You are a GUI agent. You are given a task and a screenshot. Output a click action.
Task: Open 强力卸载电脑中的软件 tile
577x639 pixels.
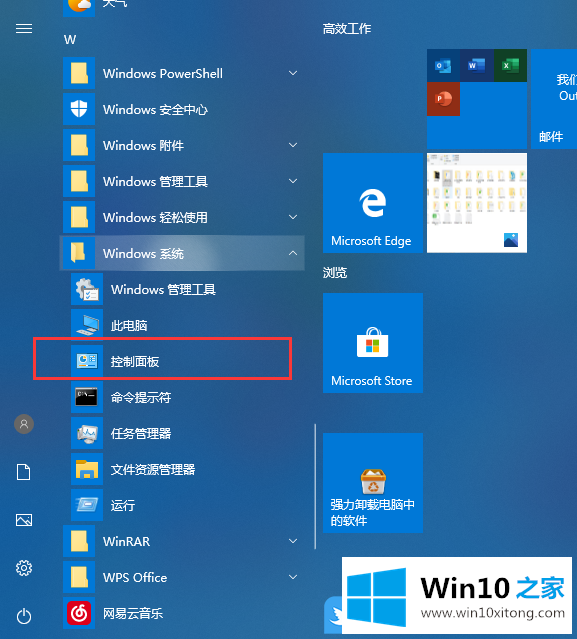373,483
